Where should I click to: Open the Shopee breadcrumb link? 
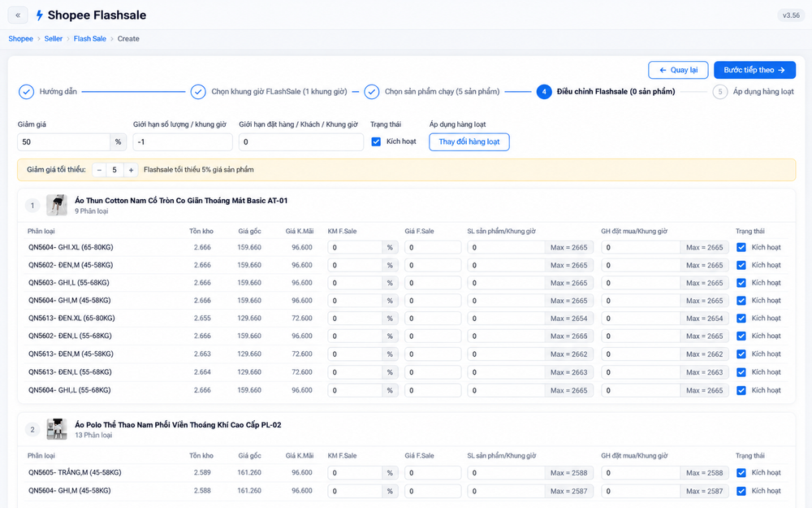(21, 39)
